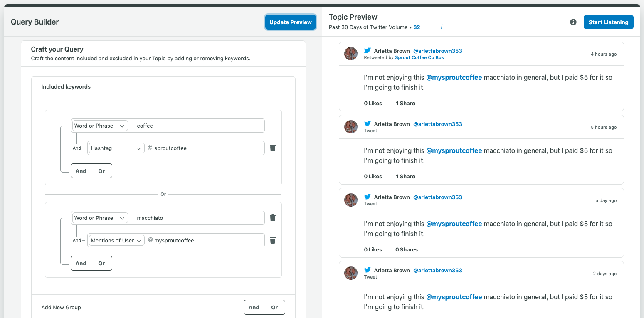
Task: Click the Start Listening button
Action: (609, 22)
